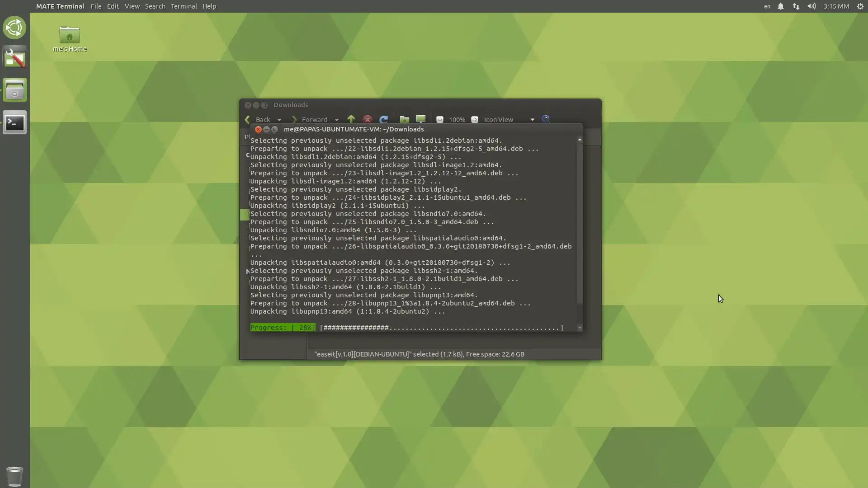
Task: Open the File menu
Action: (x=96, y=6)
